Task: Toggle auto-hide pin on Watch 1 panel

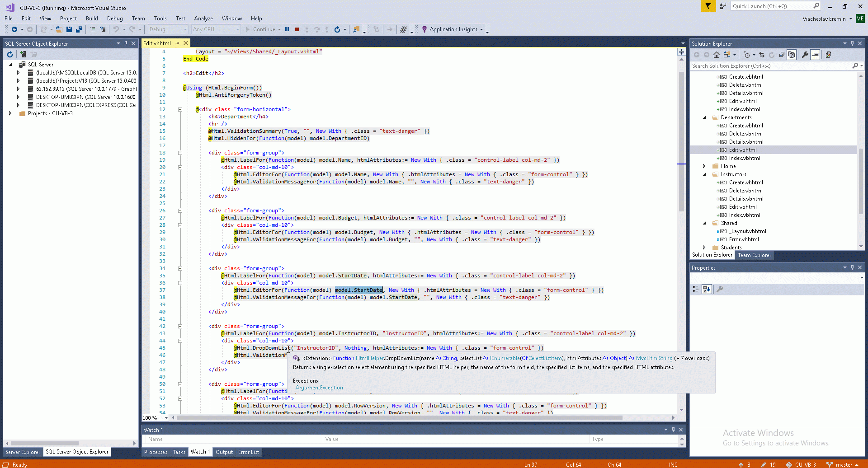Action: coord(673,430)
